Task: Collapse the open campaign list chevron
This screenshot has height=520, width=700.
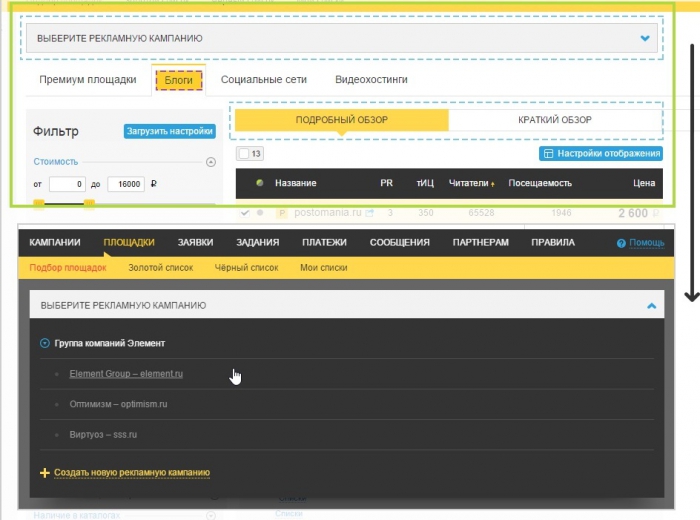Action: pos(651,306)
